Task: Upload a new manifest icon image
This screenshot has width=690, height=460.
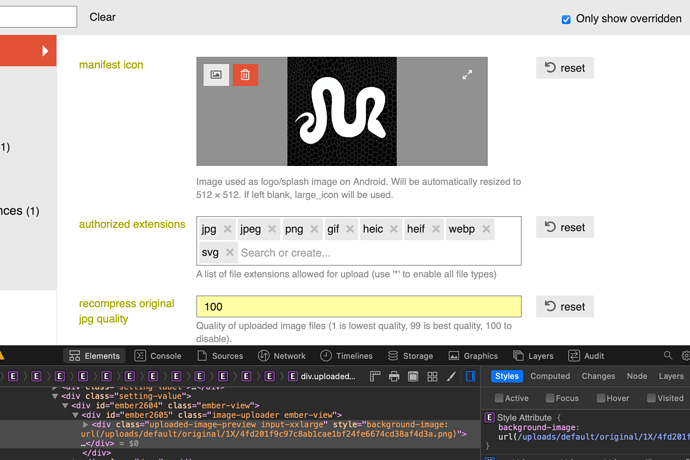Action: [216, 75]
